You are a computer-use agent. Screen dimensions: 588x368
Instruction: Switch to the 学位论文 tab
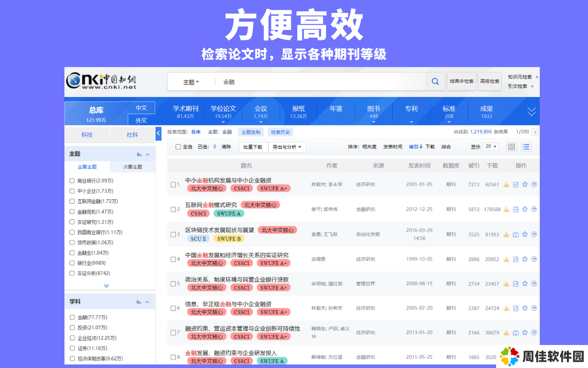[x=223, y=112]
